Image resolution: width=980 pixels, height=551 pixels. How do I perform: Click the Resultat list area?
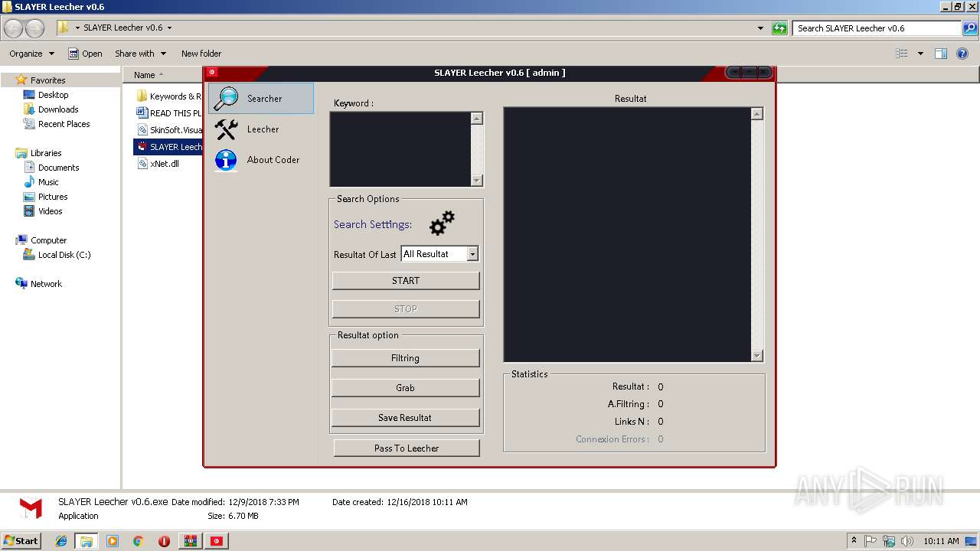point(627,234)
